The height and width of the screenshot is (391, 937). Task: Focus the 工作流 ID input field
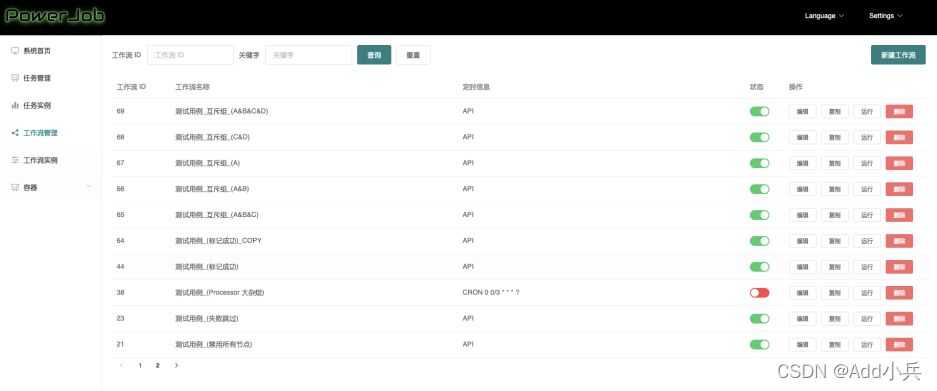[x=190, y=54]
